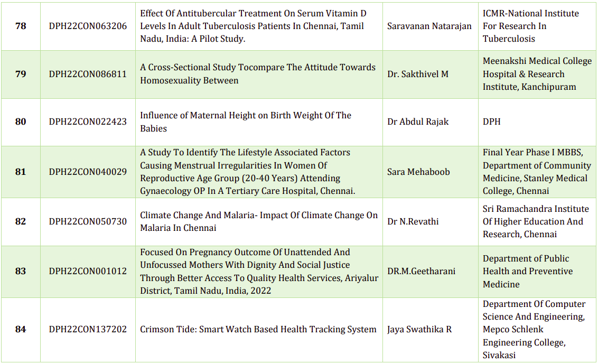This screenshot has width=598, height=364.
Task: Select Crimson Tide Smart Watch title
Action: tap(258, 329)
